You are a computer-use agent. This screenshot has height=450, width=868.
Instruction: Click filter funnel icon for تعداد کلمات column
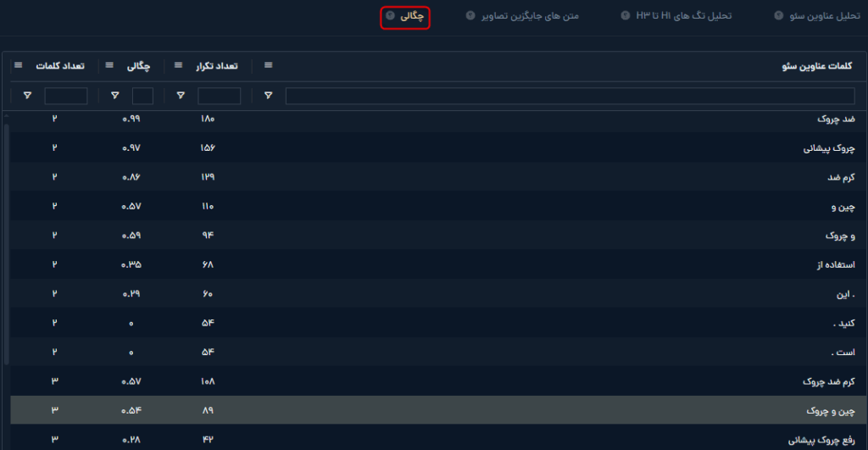[27, 96]
